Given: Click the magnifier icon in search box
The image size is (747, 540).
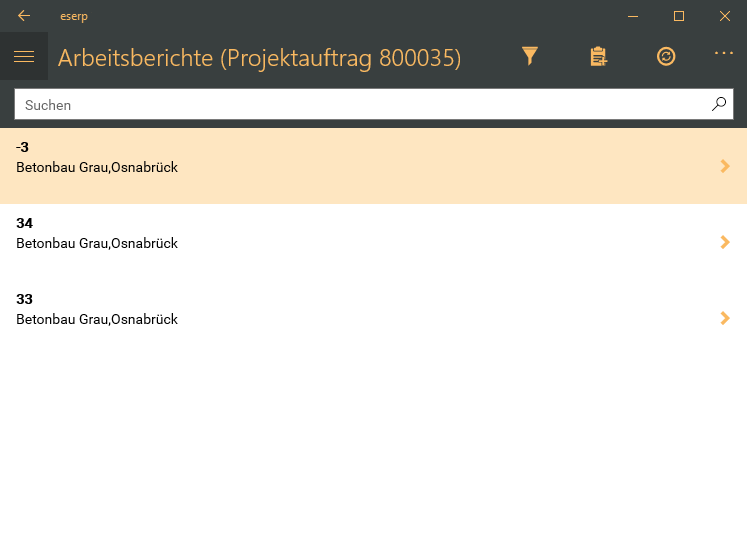Looking at the screenshot, I should (x=719, y=104).
